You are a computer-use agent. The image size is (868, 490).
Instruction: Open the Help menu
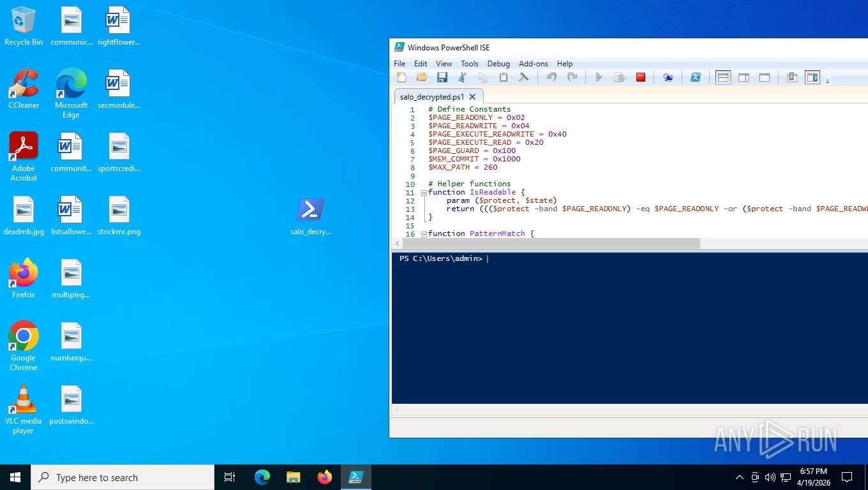coord(565,64)
